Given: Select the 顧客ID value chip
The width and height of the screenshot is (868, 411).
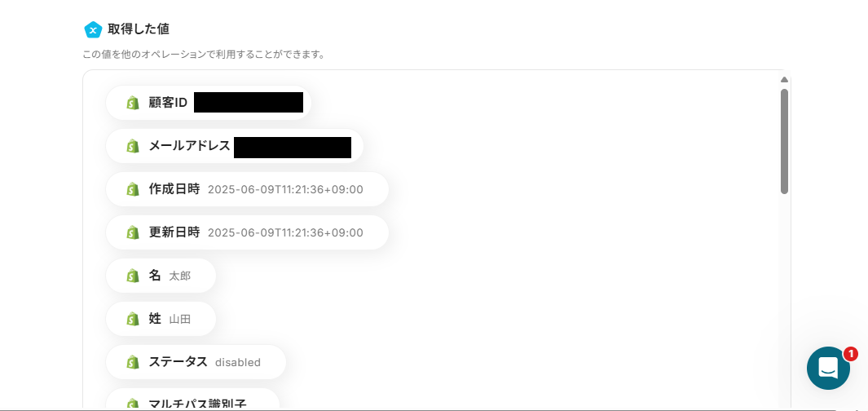Looking at the screenshot, I should point(208,103).
